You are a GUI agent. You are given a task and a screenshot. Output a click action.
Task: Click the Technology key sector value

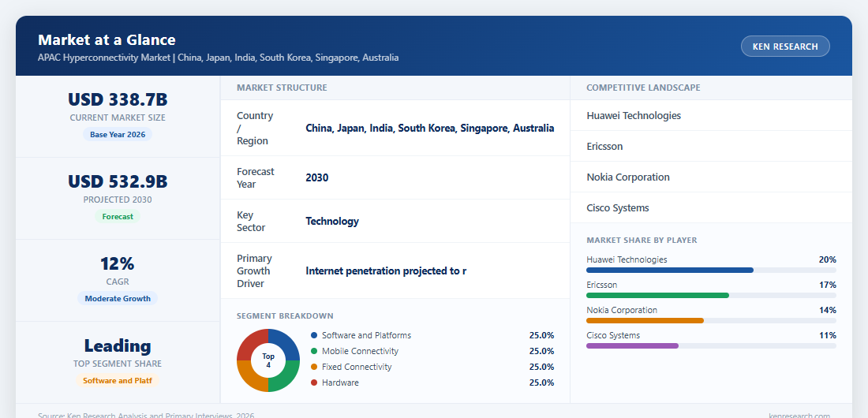(332, 221)
